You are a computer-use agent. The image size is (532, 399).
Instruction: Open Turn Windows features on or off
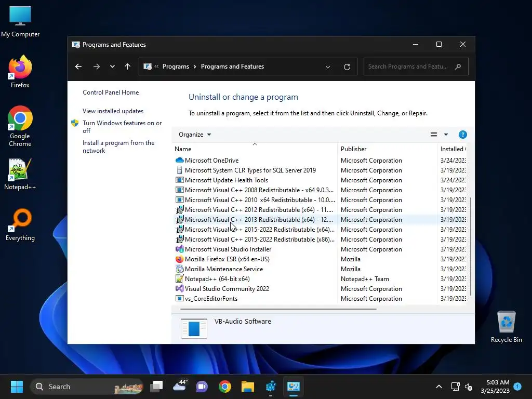pyautogui.click(x=122, y=127)
